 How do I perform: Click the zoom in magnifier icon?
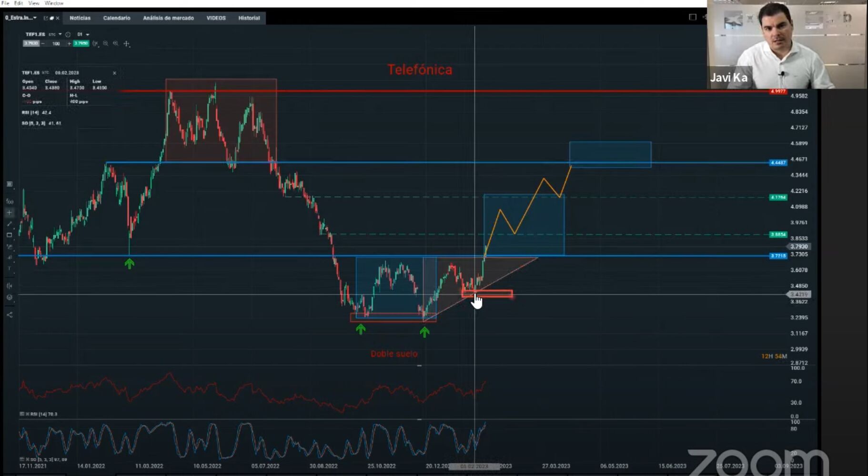[116, 43]
